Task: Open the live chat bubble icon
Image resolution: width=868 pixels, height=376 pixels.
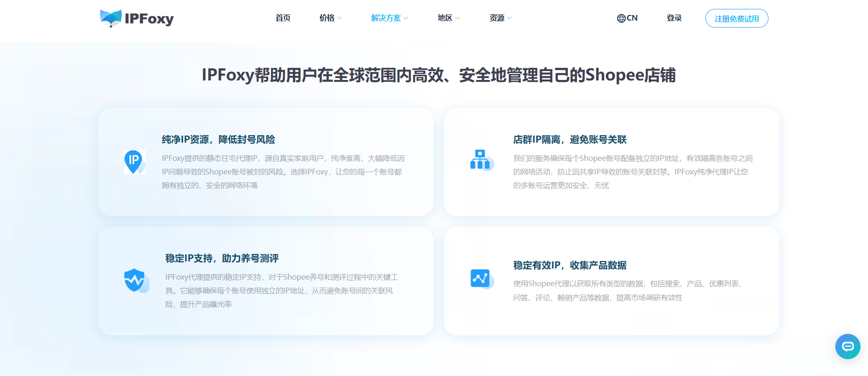Action: [x=847, y=347]
